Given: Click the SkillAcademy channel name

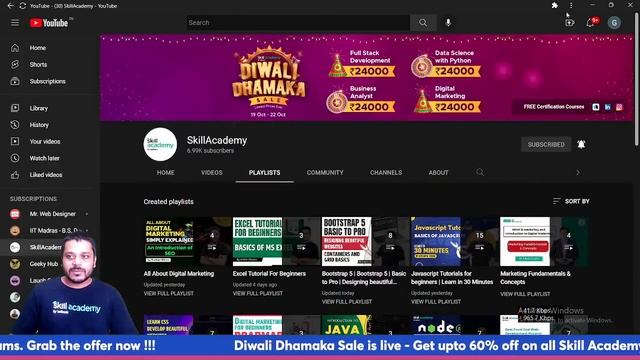Looking at the screenshot, I should tap(217, 140).
